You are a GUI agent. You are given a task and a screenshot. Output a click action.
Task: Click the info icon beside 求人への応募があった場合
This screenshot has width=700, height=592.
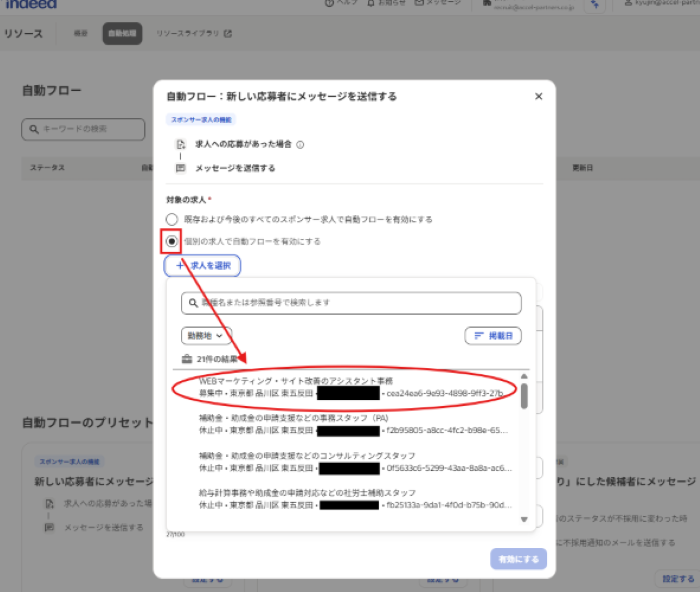tap(300, 144)
